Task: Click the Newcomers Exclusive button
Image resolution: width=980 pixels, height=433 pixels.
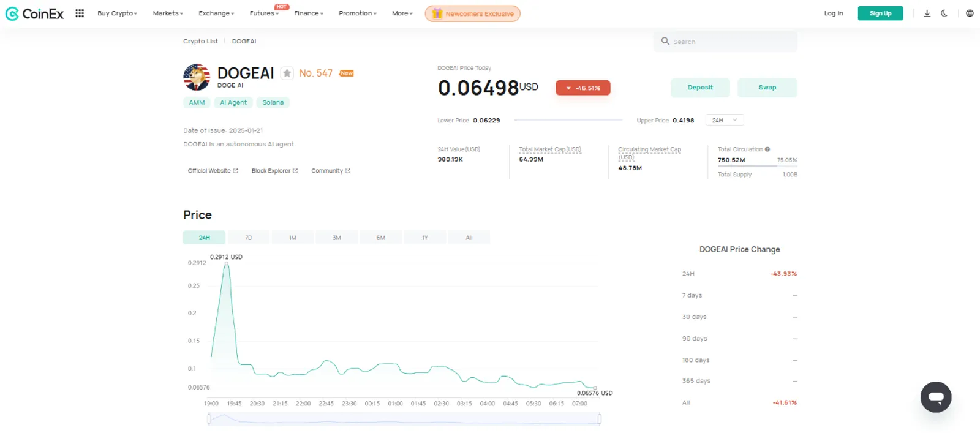Action: (472, 13)
